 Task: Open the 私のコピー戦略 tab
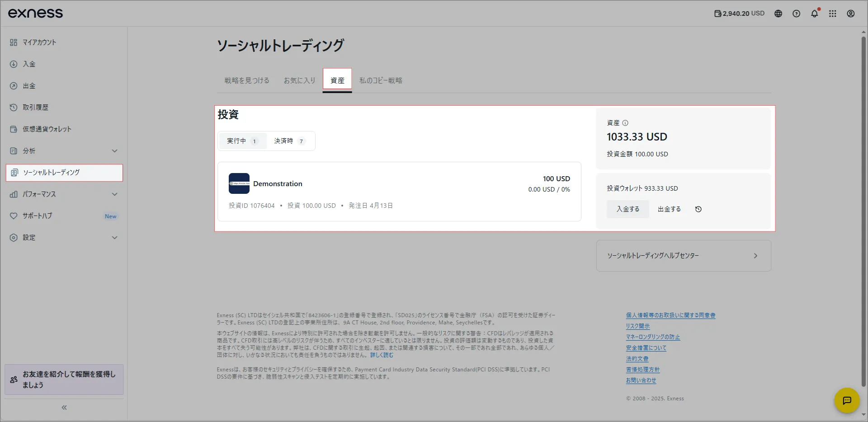tap(381, 80)
